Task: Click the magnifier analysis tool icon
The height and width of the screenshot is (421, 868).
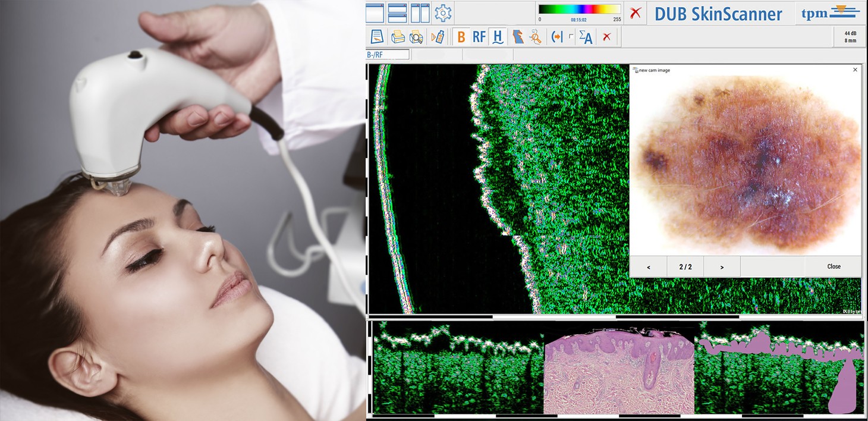Action: 535,37
